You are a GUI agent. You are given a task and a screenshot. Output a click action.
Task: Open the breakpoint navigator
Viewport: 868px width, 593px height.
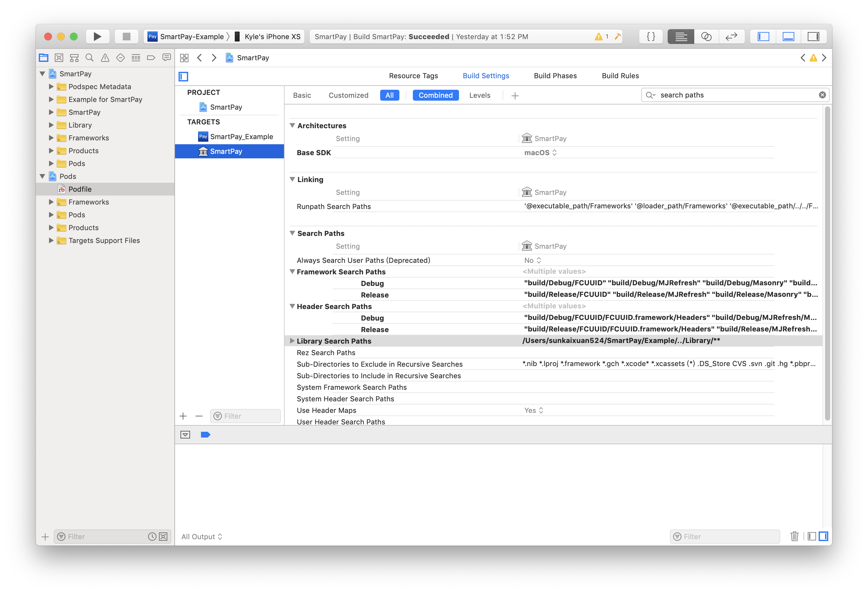click(151, 58)
